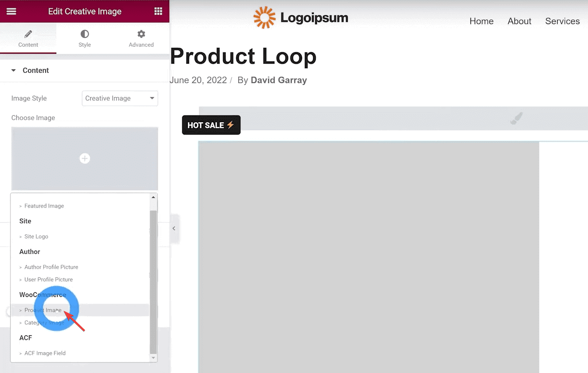Click the HOT SALE lightning badge

tap(211, 125)
